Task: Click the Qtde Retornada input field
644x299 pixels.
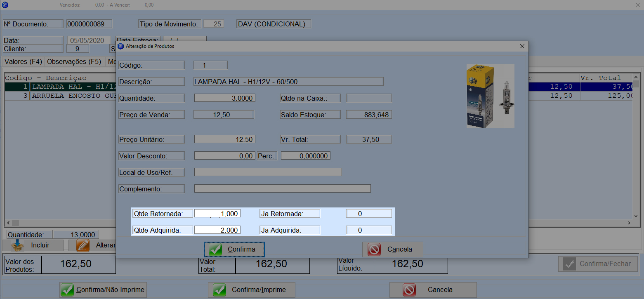Action: click(x=217, y=214)
